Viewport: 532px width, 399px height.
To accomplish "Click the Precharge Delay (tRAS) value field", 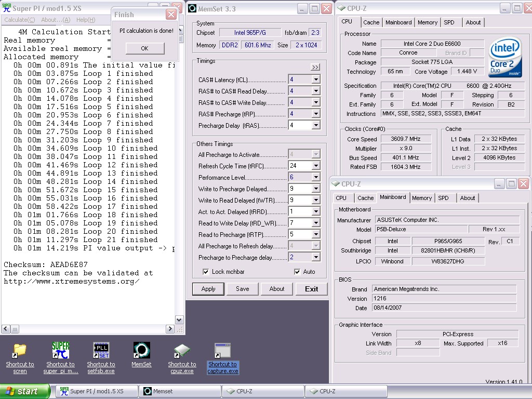I will [300, 125].
